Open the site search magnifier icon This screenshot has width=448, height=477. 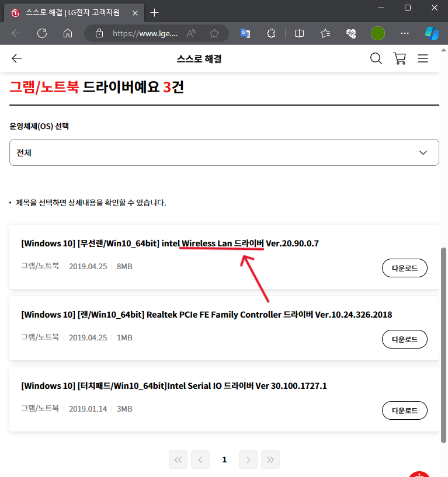point(376,58)
